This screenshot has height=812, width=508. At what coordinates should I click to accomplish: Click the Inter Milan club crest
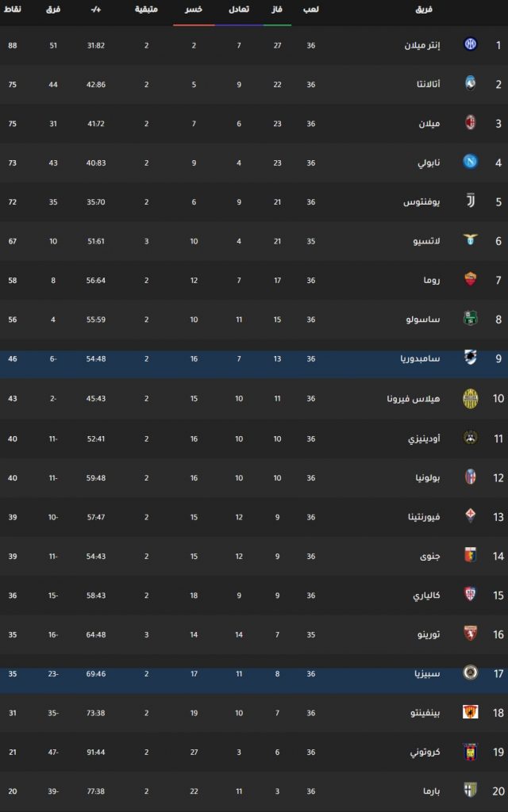point(470,44)
